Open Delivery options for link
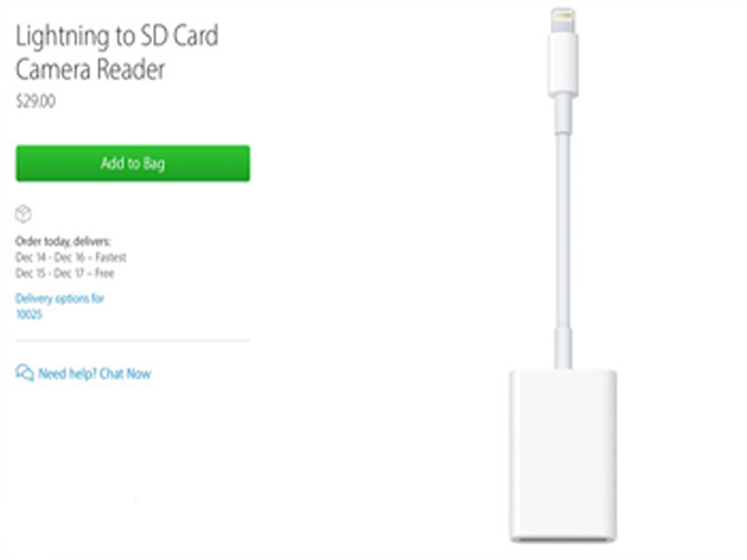The width and height of the screenshot is (747, 560). point(60,298)
